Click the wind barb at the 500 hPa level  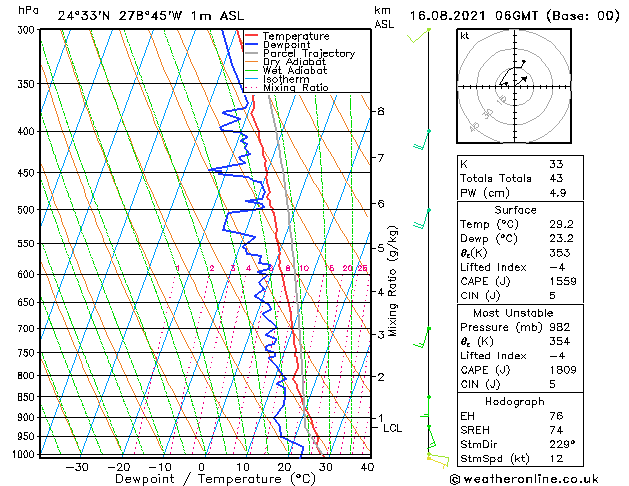coord(421,219)
